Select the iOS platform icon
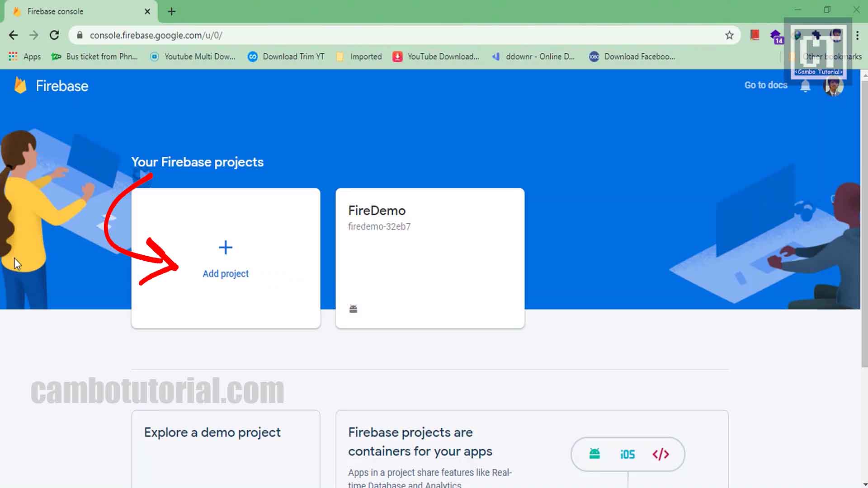Viewport: 868px width, 488px height. pyautogui.click(x=627, y=454)
